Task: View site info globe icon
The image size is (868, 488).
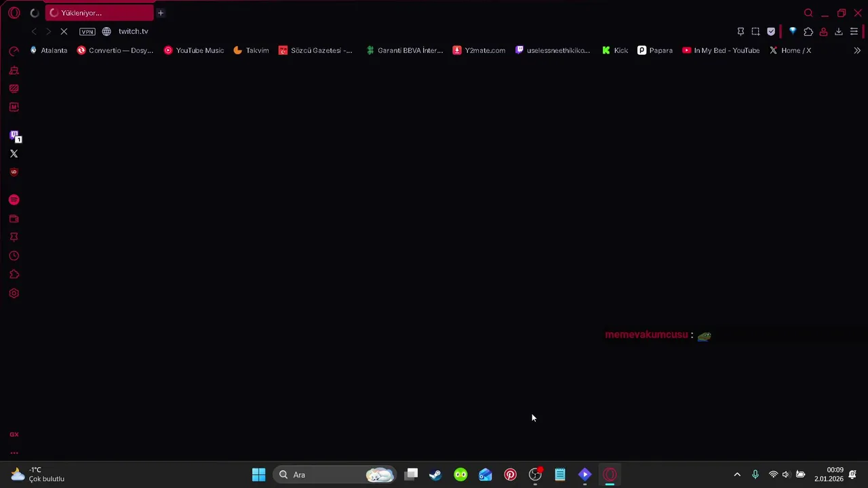Action: (106, 32)
